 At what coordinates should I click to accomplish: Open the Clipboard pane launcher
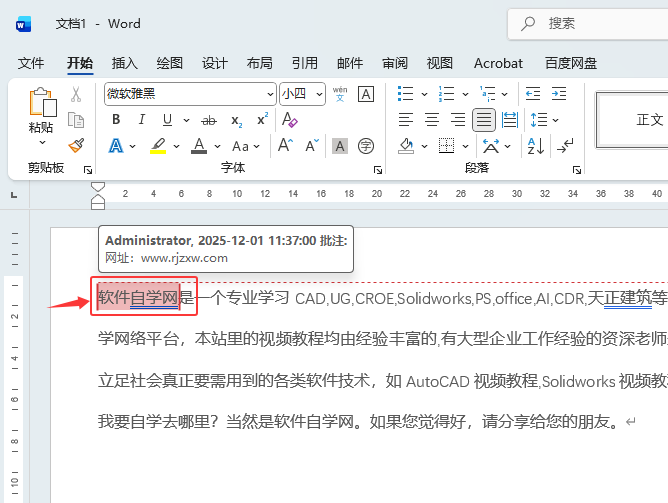coord(88,170)
